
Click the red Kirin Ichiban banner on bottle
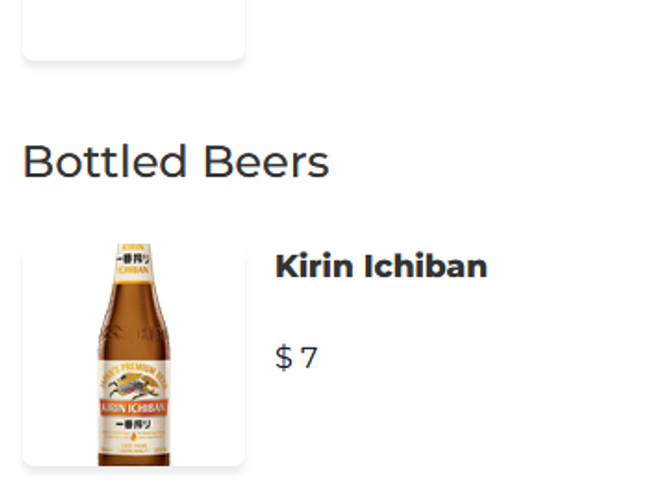tap(134, 408)
